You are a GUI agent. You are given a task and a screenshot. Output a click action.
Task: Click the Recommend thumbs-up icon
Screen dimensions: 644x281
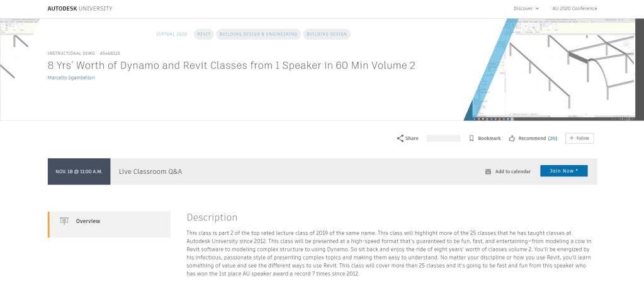coord(512,138)
